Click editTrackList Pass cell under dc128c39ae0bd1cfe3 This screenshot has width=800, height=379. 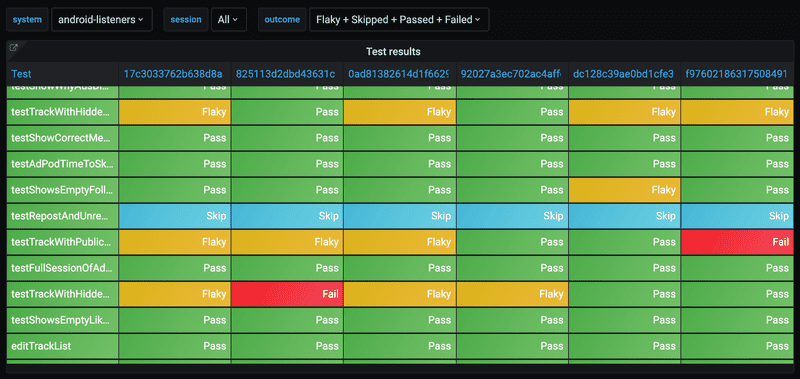624,346
